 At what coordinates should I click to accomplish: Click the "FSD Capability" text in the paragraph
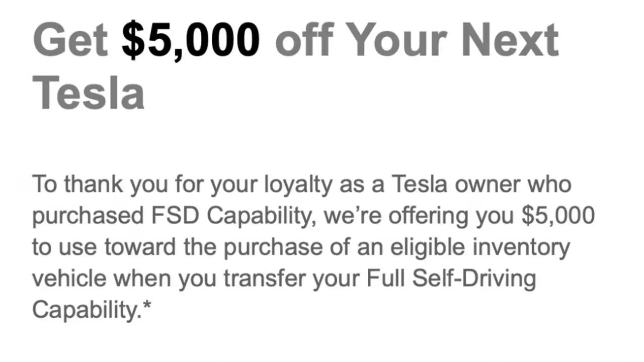[233, 216]
